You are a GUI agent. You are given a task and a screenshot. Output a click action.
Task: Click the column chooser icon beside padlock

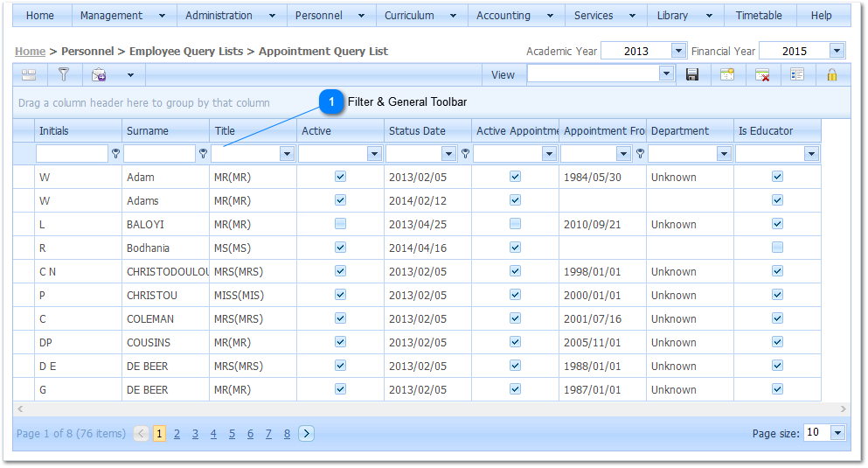pos(796,75)
